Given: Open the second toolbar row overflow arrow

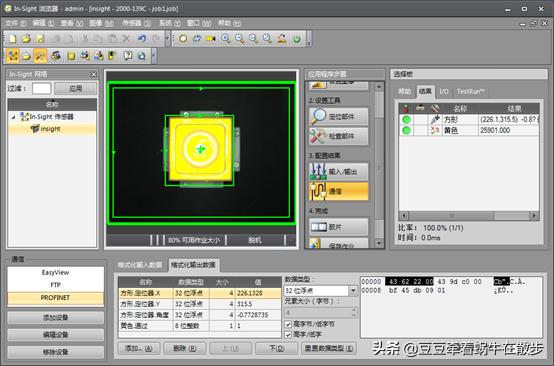Looking at the screenshot, I should pos(154,56).
